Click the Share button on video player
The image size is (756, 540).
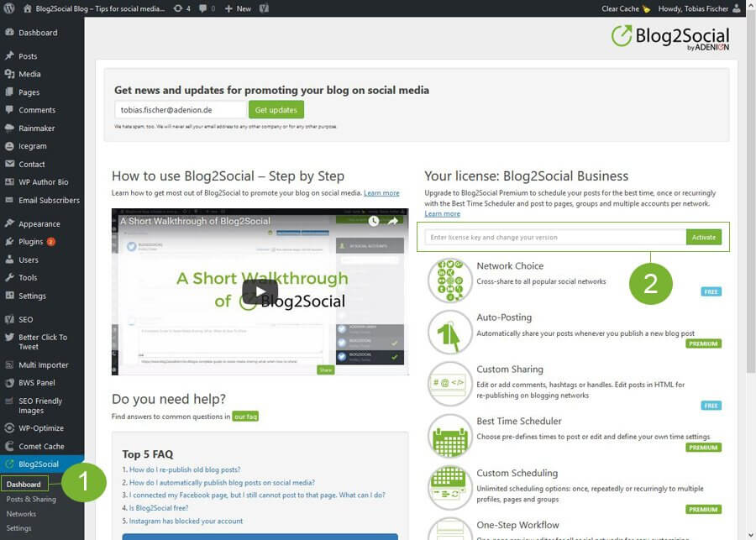[x=325, y=370]
